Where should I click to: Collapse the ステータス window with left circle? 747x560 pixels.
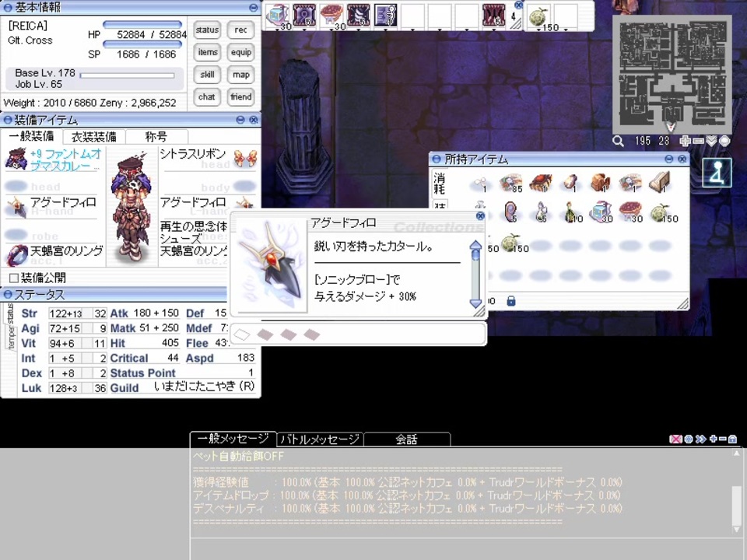click(7, 295)
